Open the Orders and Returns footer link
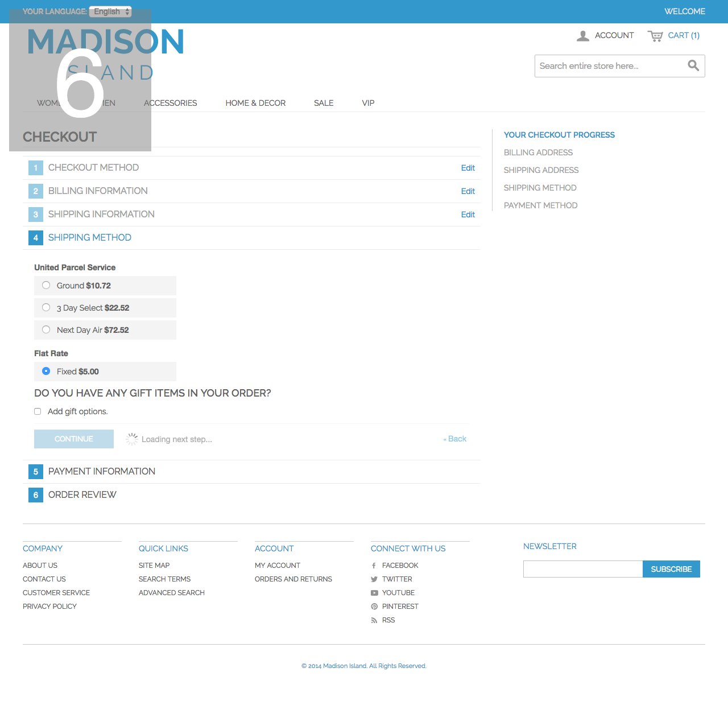This screenshot has height=705, width=728. (x=293, y=579)
